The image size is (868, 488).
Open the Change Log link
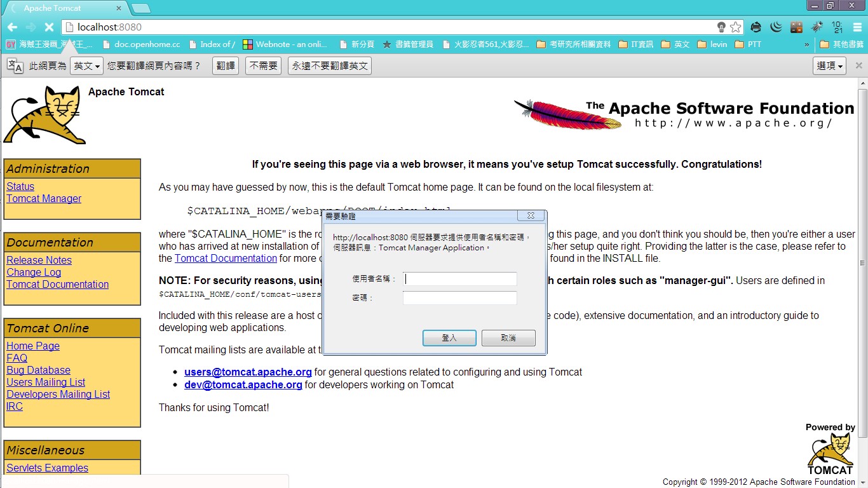[34, 272]
